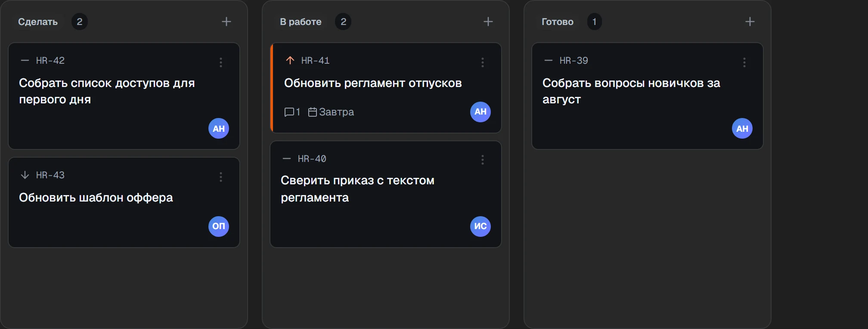The height and width of the screenshot is (329, 868).
Task: Click the В работе column title
Action: click(x=301, y=22)
